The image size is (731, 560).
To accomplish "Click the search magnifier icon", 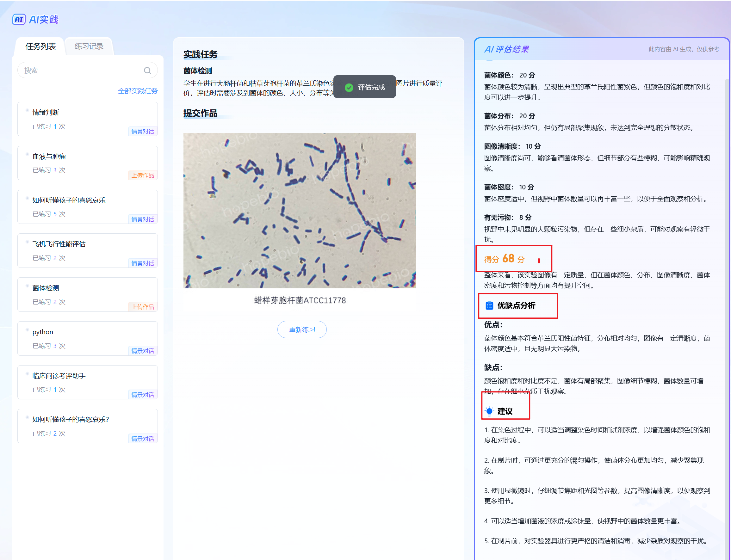I will pos(147,70).
